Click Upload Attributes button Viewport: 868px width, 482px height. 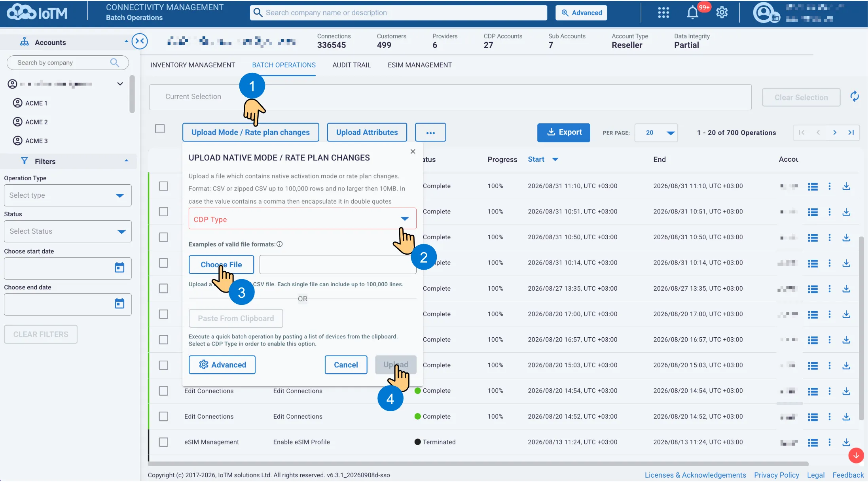pos(367,132)
